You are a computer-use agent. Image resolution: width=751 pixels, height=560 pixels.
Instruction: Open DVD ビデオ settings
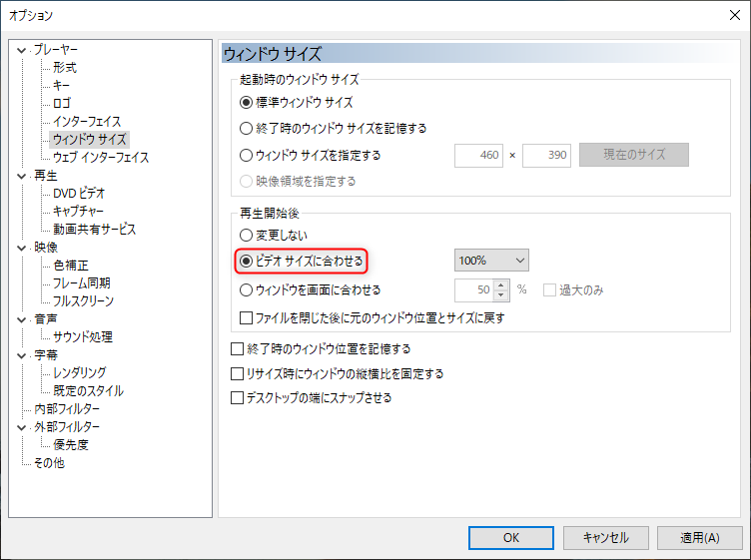coord(79,194)
